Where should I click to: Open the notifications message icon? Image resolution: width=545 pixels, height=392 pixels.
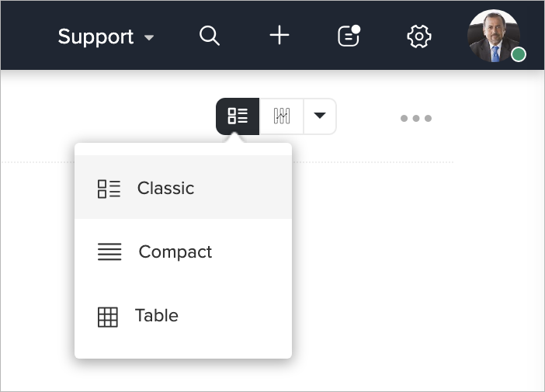(x=349, y=36)
